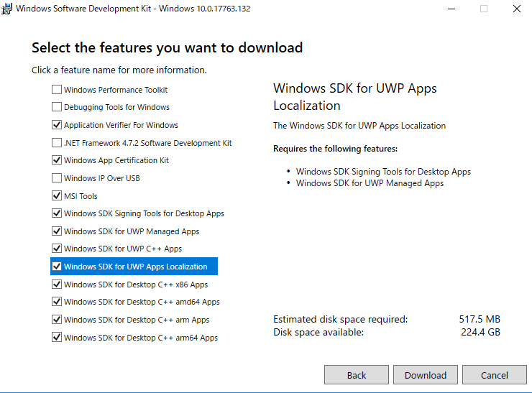Viewport: 532px width, 393px height.
Task: Untick the MSI Tools checkbox
Action: coord(57,195)
